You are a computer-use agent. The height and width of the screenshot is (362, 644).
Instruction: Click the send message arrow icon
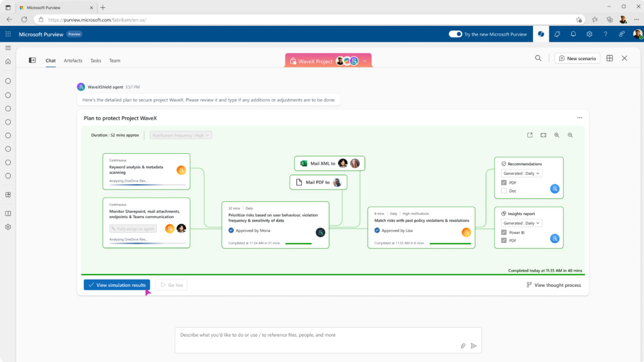coord(473,346)
